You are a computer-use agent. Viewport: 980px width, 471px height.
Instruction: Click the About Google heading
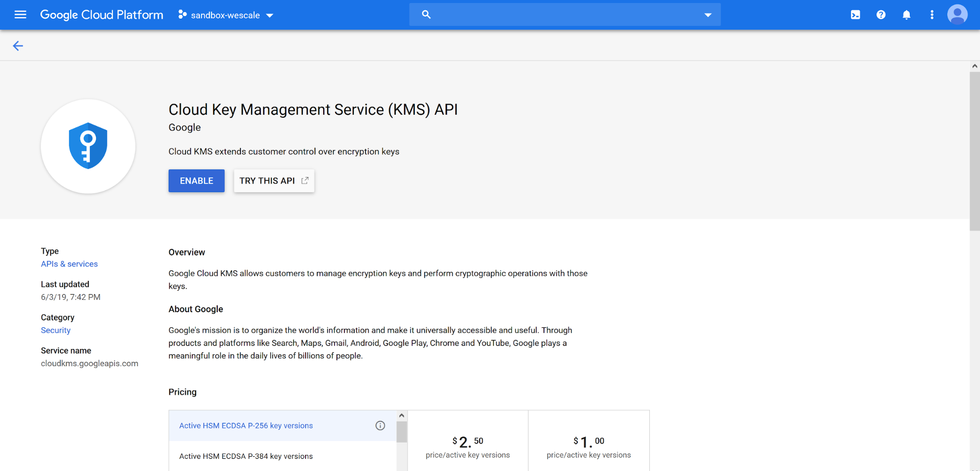(x=196, y=309)
